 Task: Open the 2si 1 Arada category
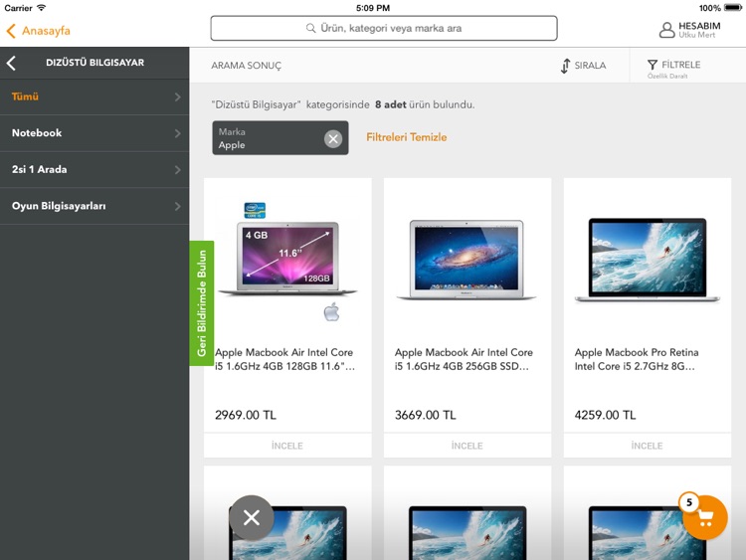tap(94, 169)
